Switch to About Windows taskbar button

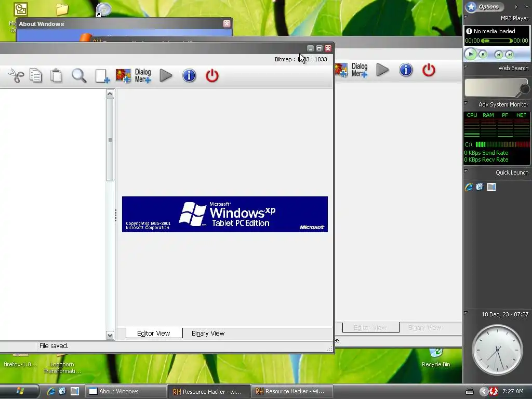tap(125, 391)
